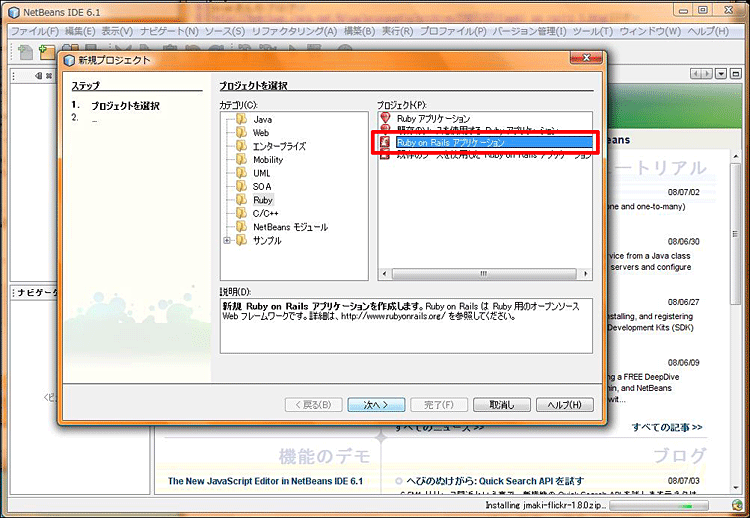Image resolution: width=750 pixels, height=518 pixels.
Task: Open the ソース(S) menu
Action: click(225, 32)
